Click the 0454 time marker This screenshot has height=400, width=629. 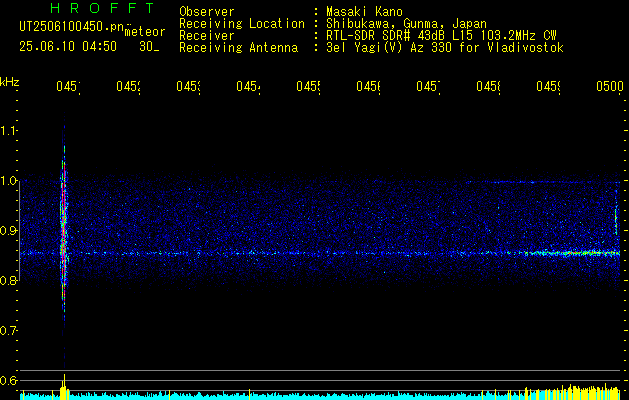pyautogui.click(x=248, y=86)
